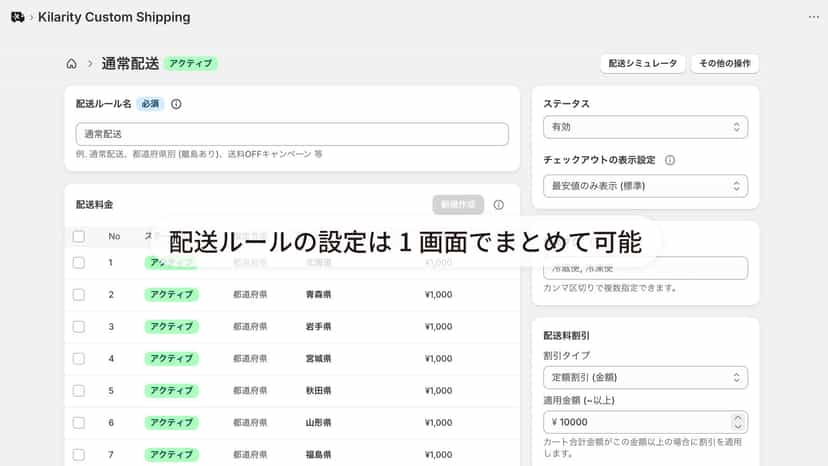
Task: Click into the 配送ルール名 input field
Action: 292,134
